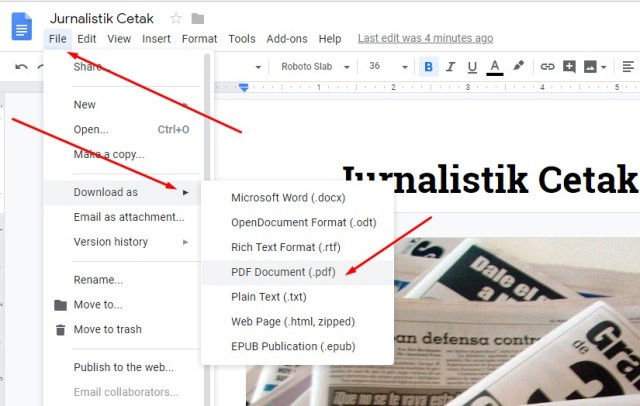The image size is (640, 406).
Task: Click the Jurnalistik Cetak document title field
Action: tap(103, 18)
